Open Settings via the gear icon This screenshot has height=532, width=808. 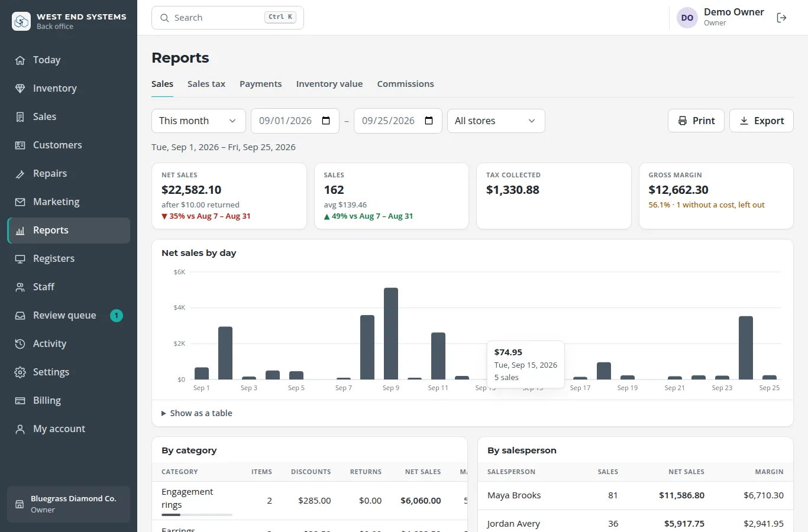[x=20, y=372]
